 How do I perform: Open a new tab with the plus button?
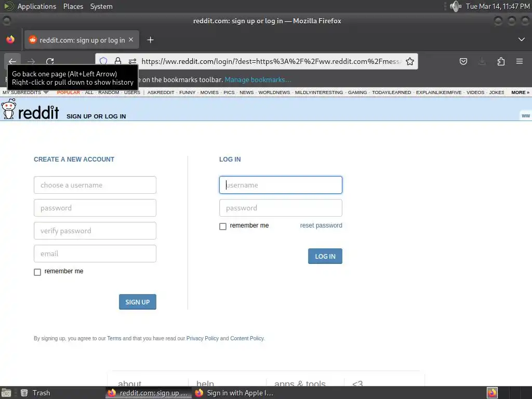(150, 40)
